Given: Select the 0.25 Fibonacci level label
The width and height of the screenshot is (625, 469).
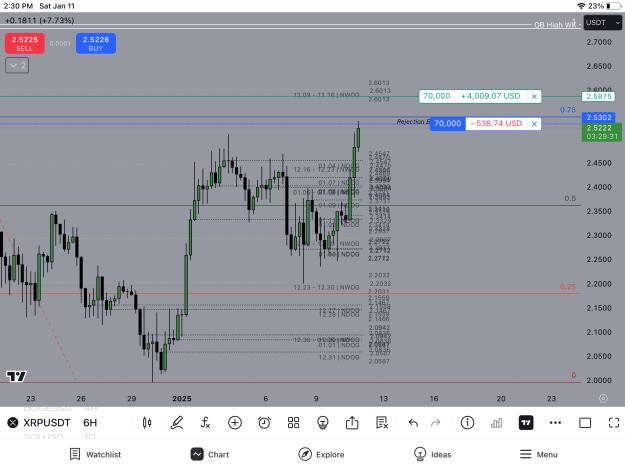Looking at the screenshot, I should [568, 287].
